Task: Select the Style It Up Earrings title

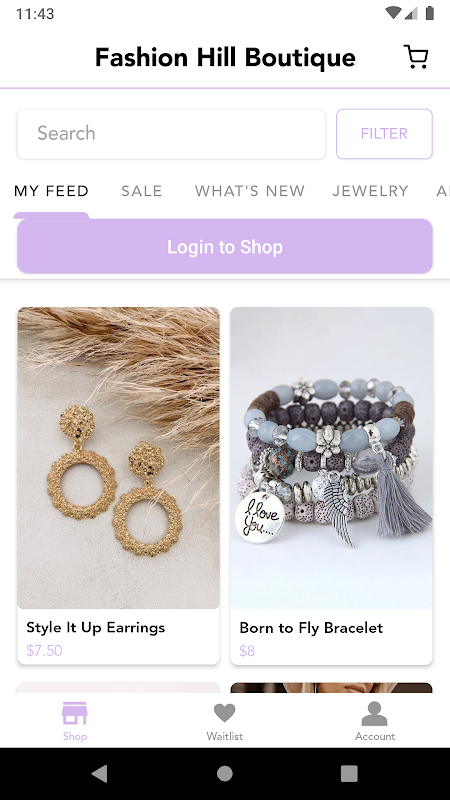Action: [x=95, y=628]
